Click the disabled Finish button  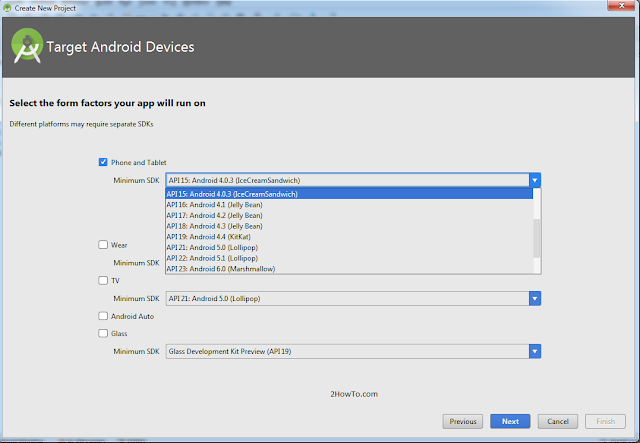pos(605,421)
